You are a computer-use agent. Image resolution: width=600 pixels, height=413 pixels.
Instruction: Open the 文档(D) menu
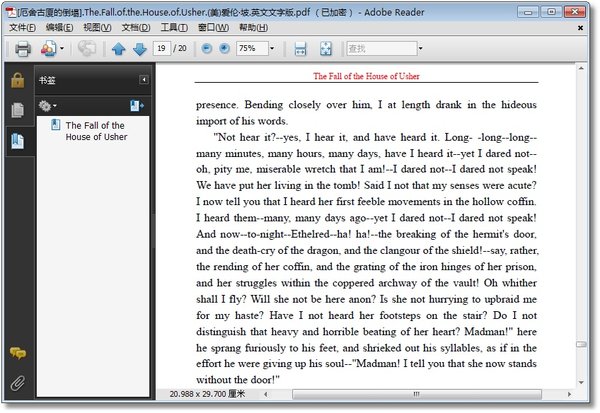(136, 28)
